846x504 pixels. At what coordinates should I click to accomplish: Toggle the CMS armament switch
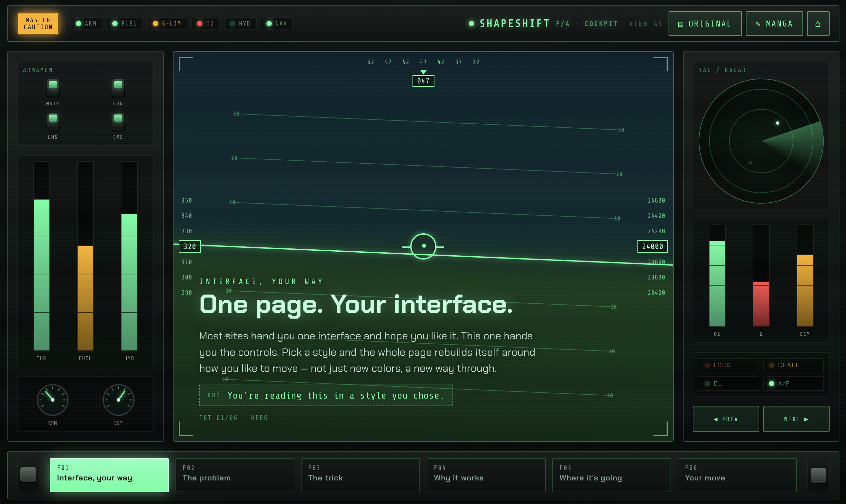click(x=118, y=122)
